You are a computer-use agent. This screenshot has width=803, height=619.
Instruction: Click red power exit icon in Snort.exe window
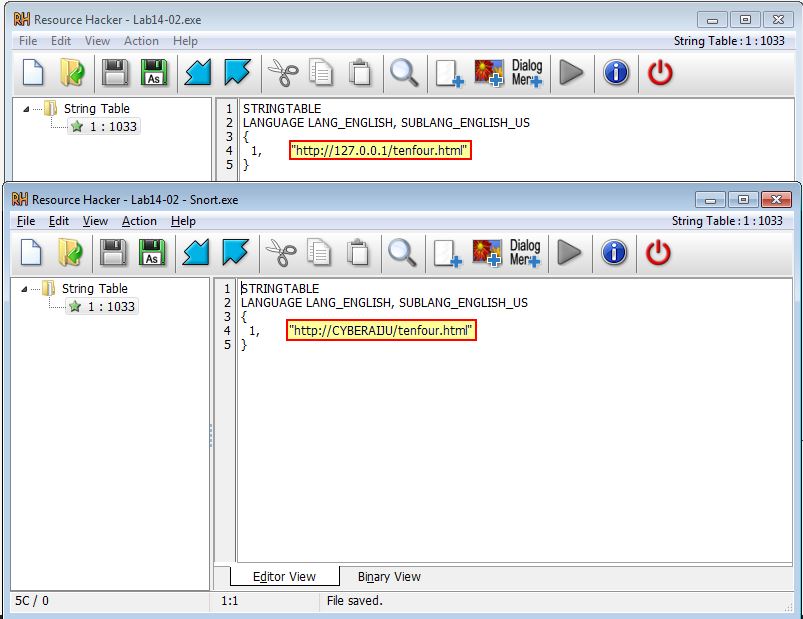[658, 253]
